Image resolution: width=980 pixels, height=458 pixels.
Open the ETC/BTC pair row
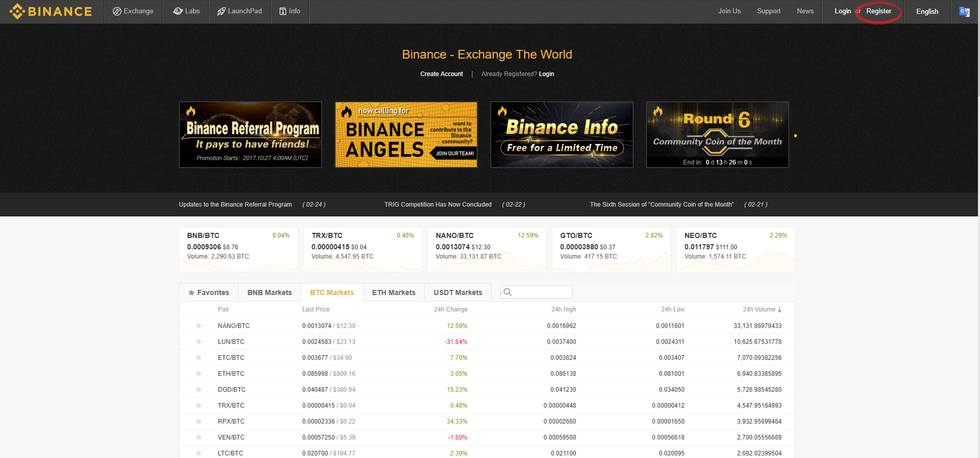coord(487,358)
